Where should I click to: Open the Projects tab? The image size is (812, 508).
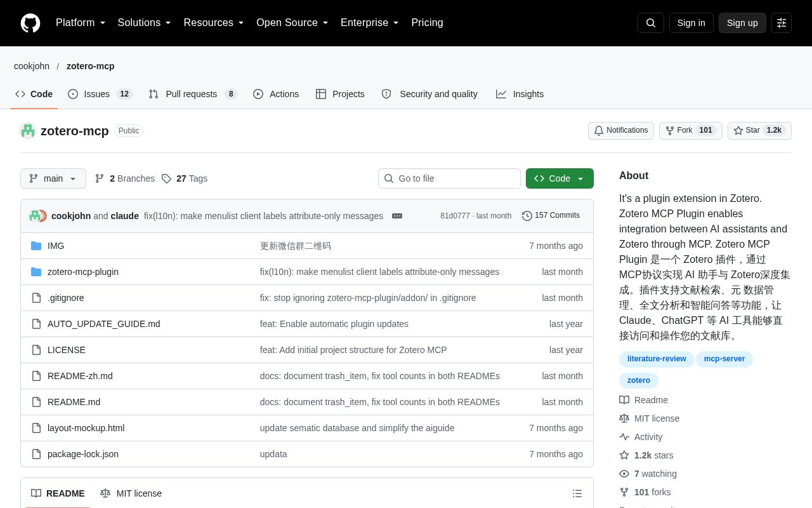click(340, 94)
